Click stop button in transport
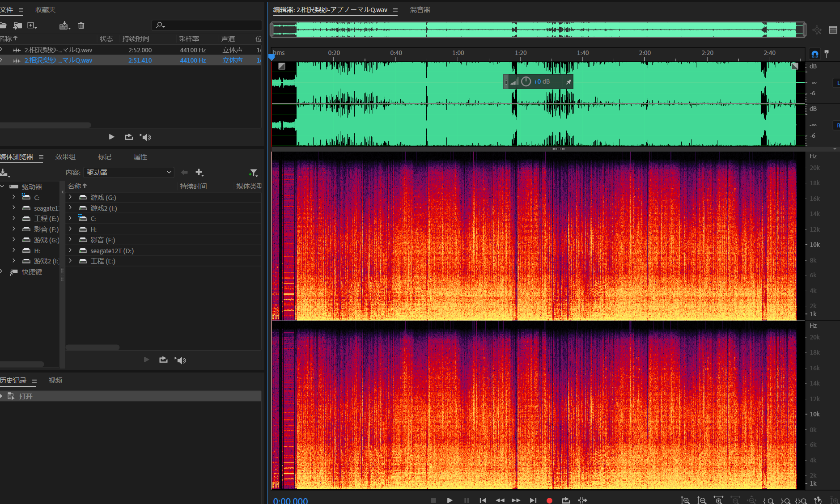The image size is (840, 504). (433, 500)
